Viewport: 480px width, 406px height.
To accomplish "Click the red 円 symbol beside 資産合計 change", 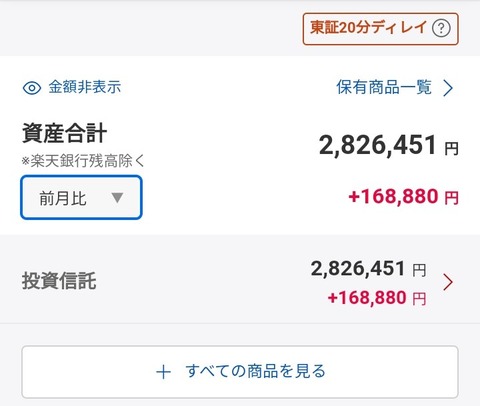I will coord(452,198).
